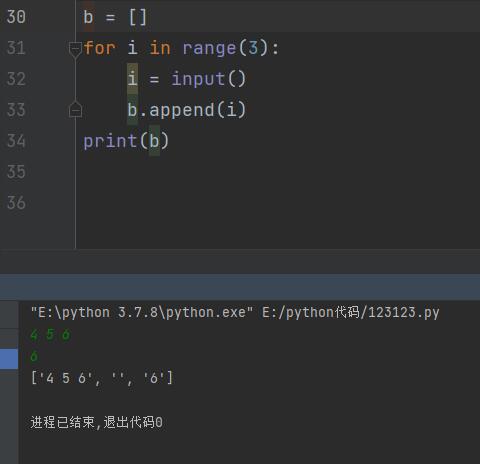Click gutter line number 31
The height and width of the screenshot is (464, 480).
(16, 48)
